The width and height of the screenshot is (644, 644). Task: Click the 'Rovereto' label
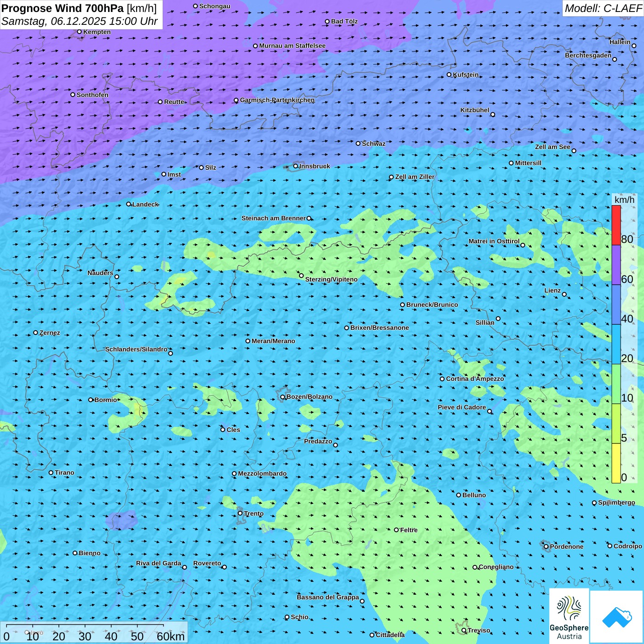(x=207, y=563)
